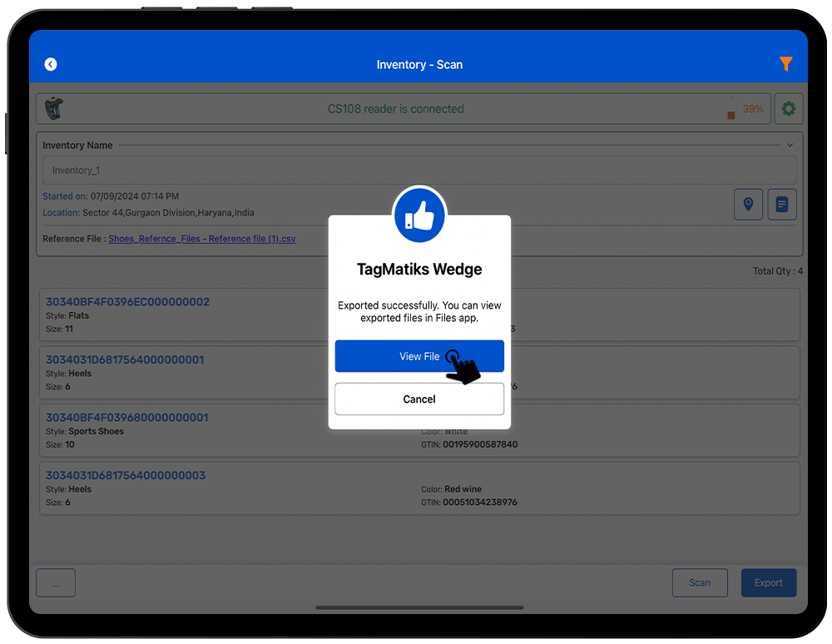Click View File in the export dialog
The height and width of the screenshot is (644, 832).
click(419, 356)
